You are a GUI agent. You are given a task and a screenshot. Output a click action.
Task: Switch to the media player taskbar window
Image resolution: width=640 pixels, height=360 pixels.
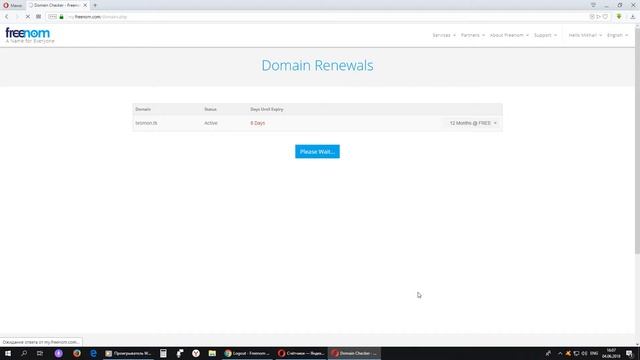(129, 353)
